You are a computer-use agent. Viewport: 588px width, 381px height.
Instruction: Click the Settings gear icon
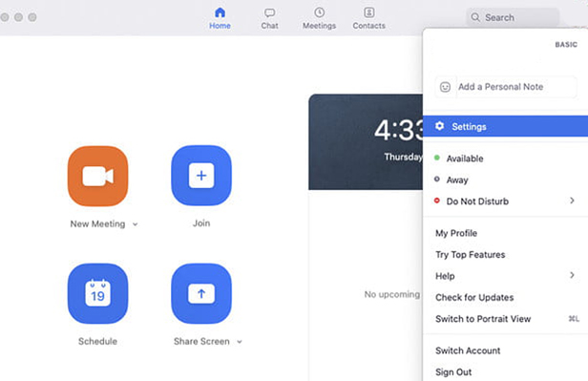439,126
